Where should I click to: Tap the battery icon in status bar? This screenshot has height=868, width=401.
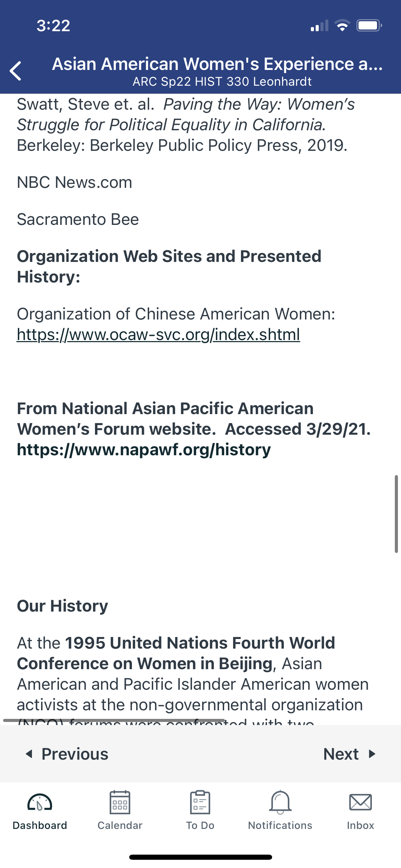click(369, 25)
